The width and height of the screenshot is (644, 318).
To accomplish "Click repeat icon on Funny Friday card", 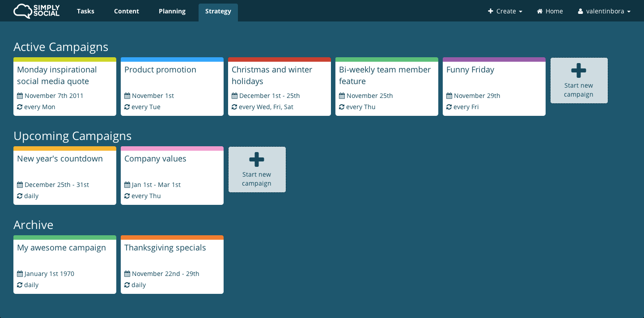I will [x=449, y=107].
